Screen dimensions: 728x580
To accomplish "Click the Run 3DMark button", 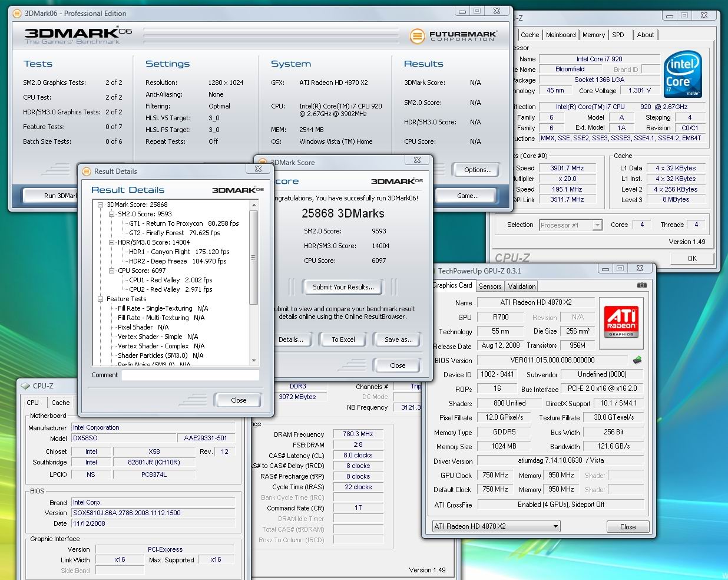I will click(x=51, y=196).
